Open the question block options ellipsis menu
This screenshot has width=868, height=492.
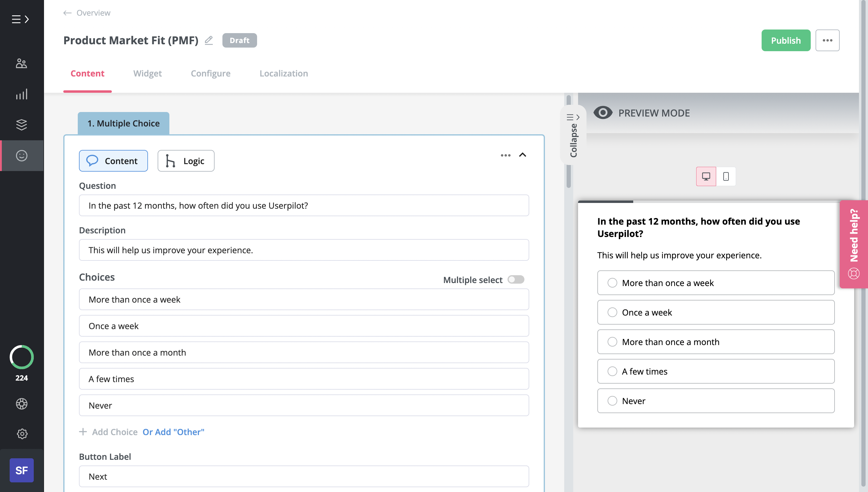pos(505,155)
